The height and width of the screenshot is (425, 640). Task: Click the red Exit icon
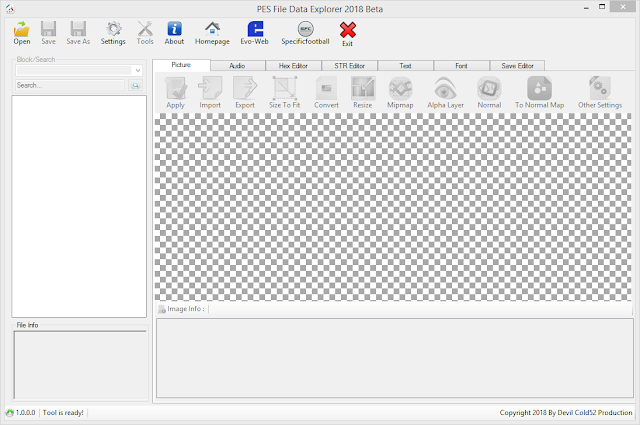[348, 30]
